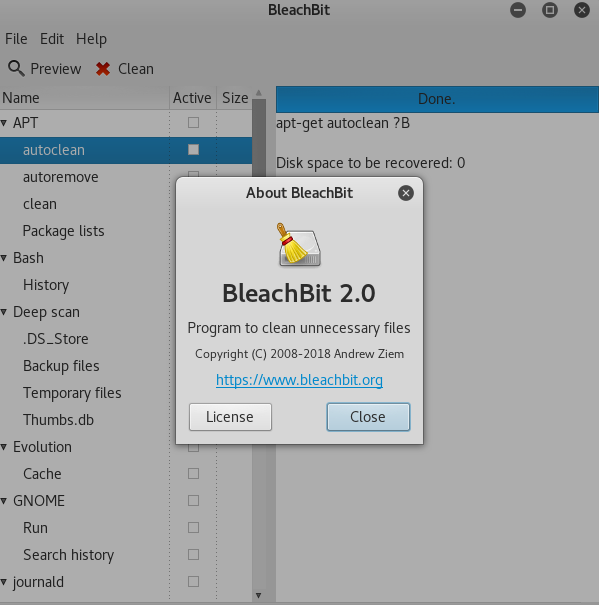599x605 pixels.
Task: Enable the journald checkbox
Action: 193,582
